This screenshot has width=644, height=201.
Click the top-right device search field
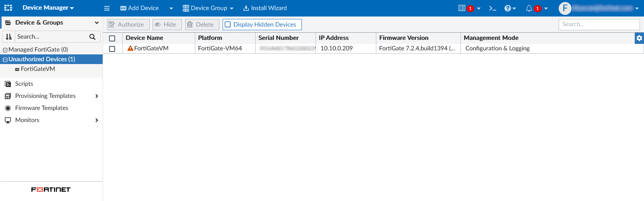599,25
